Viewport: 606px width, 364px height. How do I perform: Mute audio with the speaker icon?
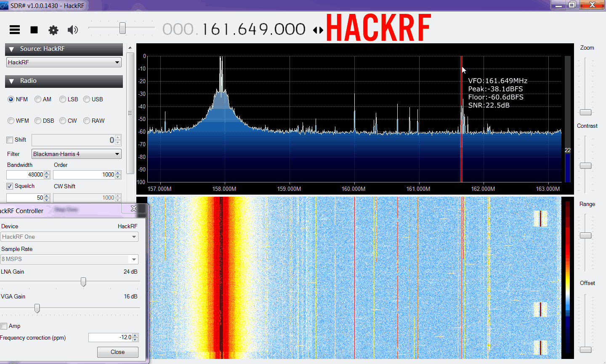pos(73,30)
